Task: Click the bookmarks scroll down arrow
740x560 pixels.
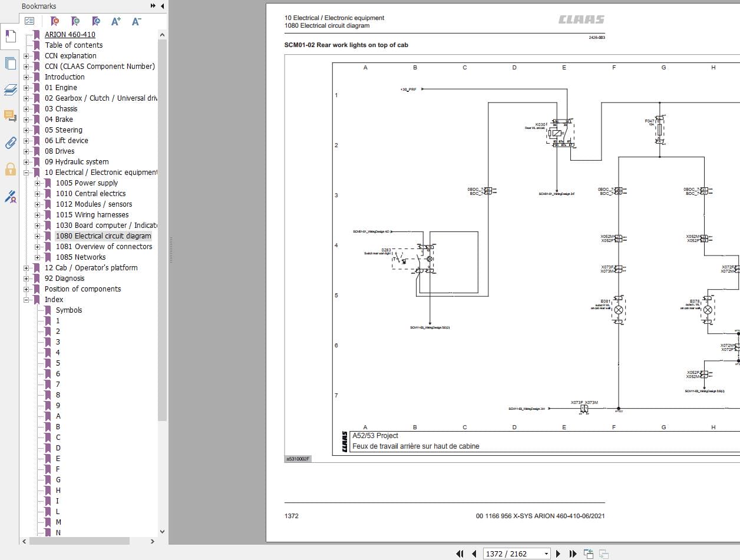Action: (162, 532)
